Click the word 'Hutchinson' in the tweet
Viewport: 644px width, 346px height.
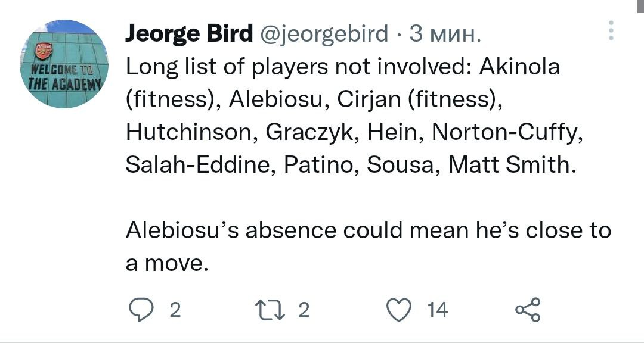(188, 132)
